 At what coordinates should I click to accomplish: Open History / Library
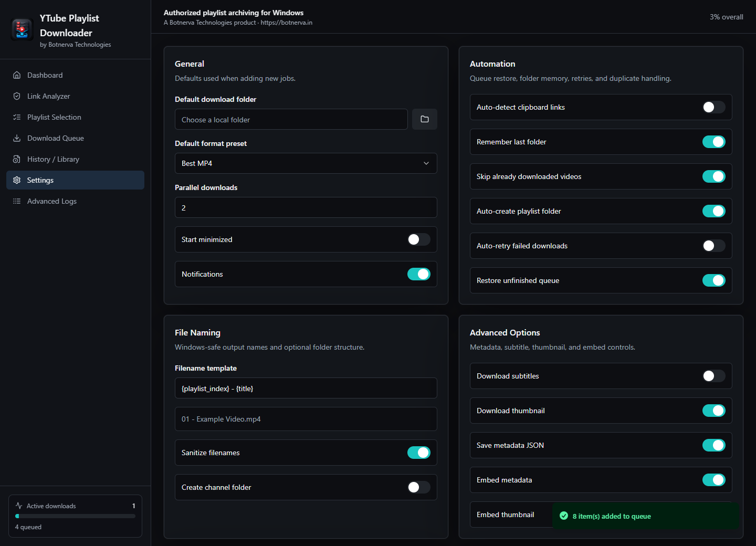click(75, 159)
